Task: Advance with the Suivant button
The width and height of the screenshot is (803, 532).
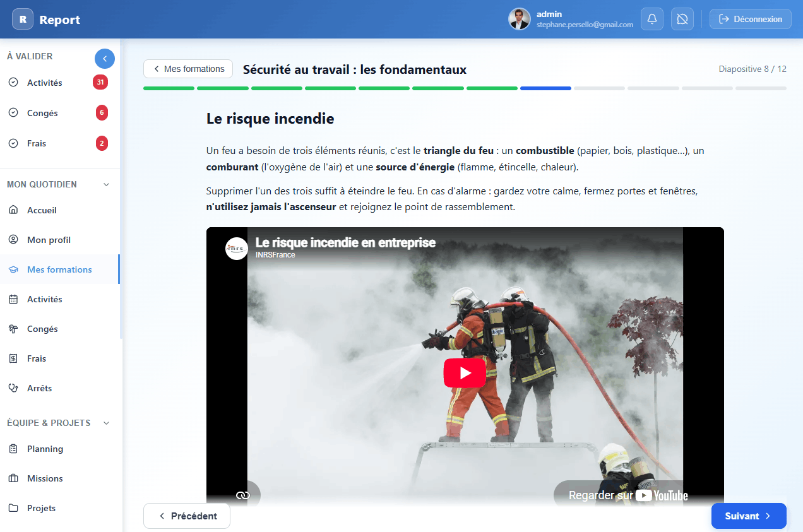Action: [x=749, y=516]
